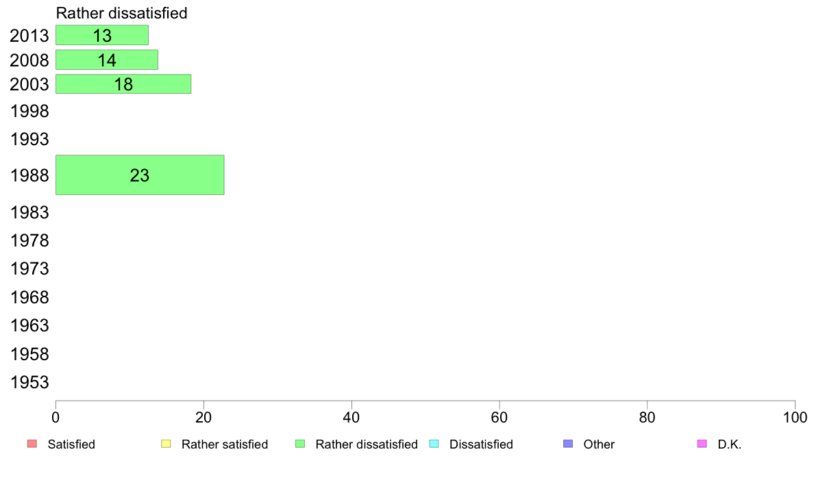This screenshot has height=504, width=814.
Task: Click the 100 axis tick label
Action: pos(795,417)
